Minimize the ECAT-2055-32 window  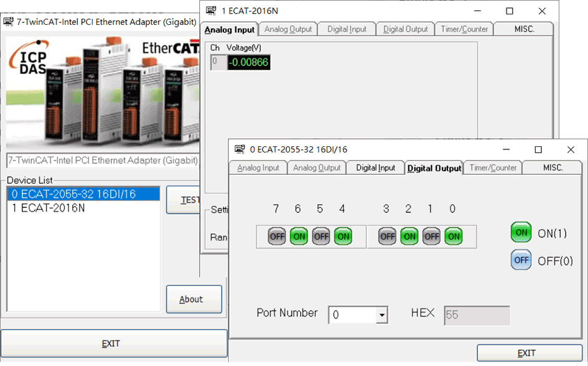[506, 149]
